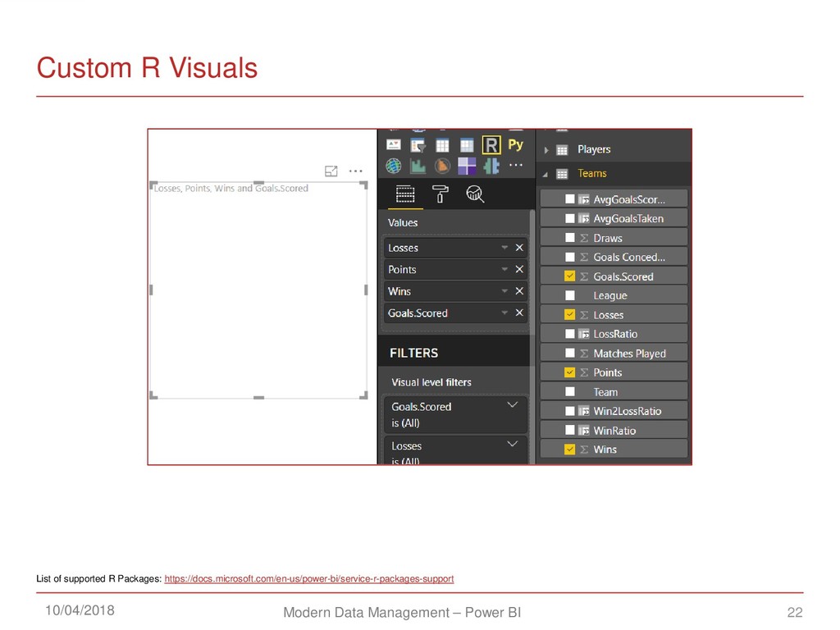Click the Players table icon
Viewport: 840px width, 630px height.
point(562,150)
